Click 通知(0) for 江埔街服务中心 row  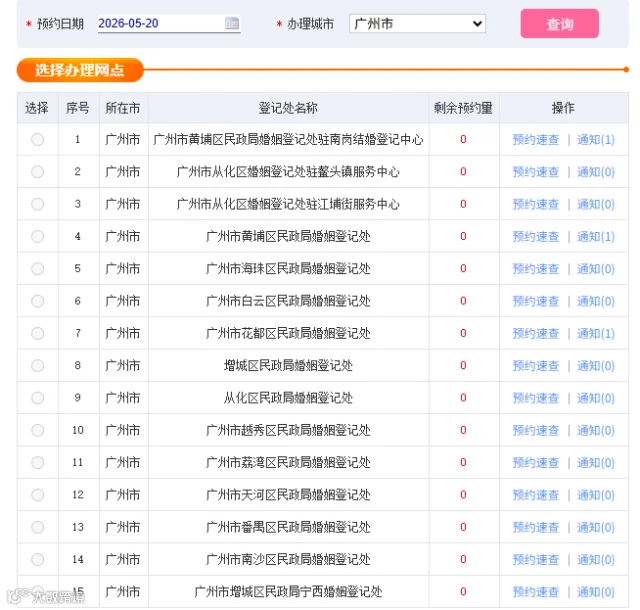coord(596,204)
